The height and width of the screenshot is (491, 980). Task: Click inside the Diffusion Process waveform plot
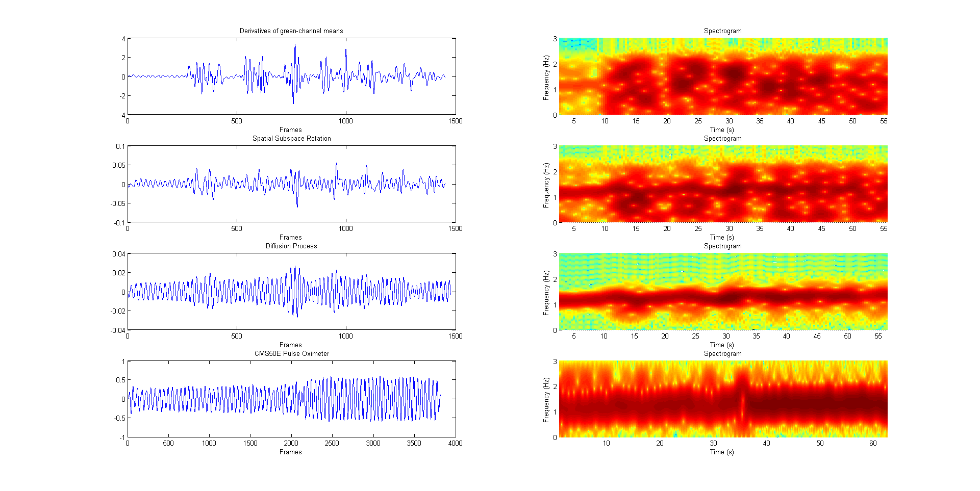coord(291,292)
